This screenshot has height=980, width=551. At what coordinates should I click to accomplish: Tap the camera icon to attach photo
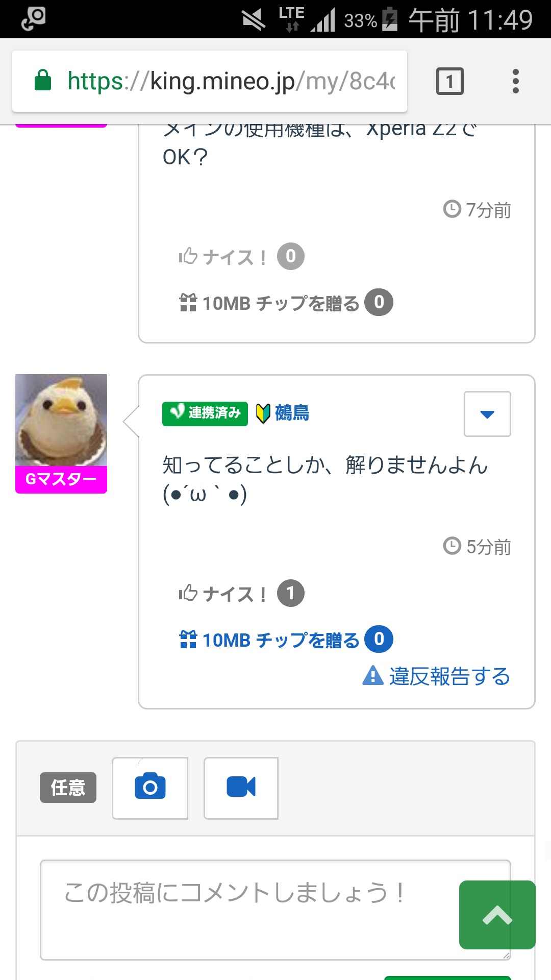point(150,788)
